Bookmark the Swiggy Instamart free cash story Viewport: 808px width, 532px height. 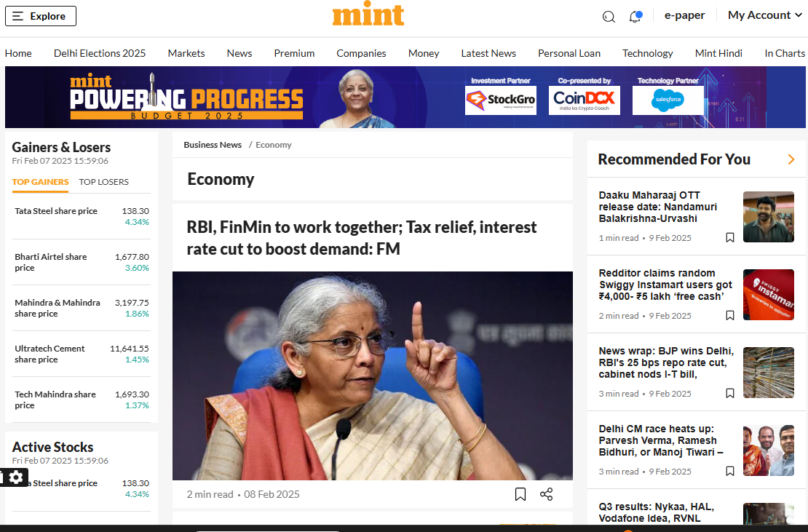pos(729,315)
